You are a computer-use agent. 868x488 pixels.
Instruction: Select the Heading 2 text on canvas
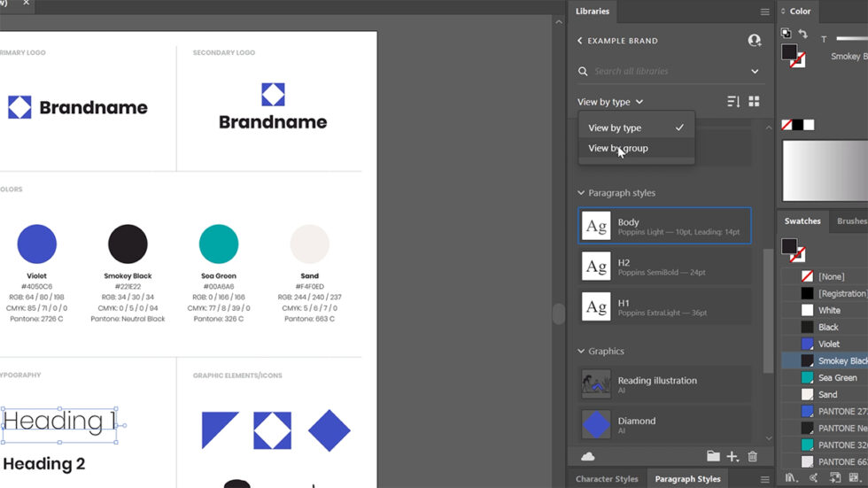tap(44, 464)
